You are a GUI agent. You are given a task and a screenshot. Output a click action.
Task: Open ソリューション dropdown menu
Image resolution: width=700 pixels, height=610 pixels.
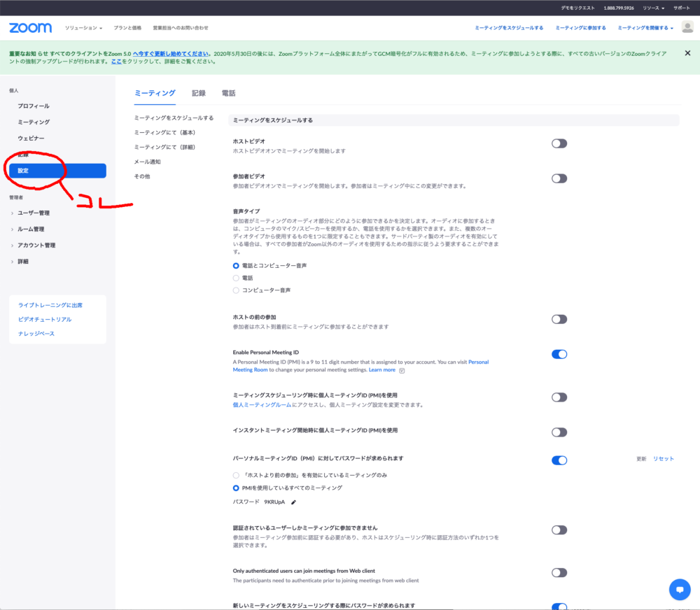point(83,28)
